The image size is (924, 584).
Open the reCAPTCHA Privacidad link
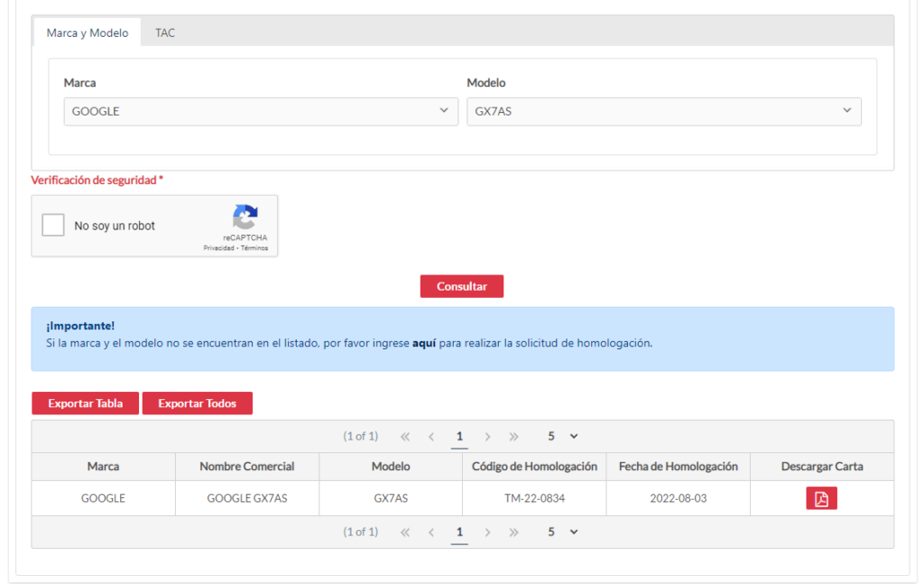pyautogui.click(x=219, y=248)
